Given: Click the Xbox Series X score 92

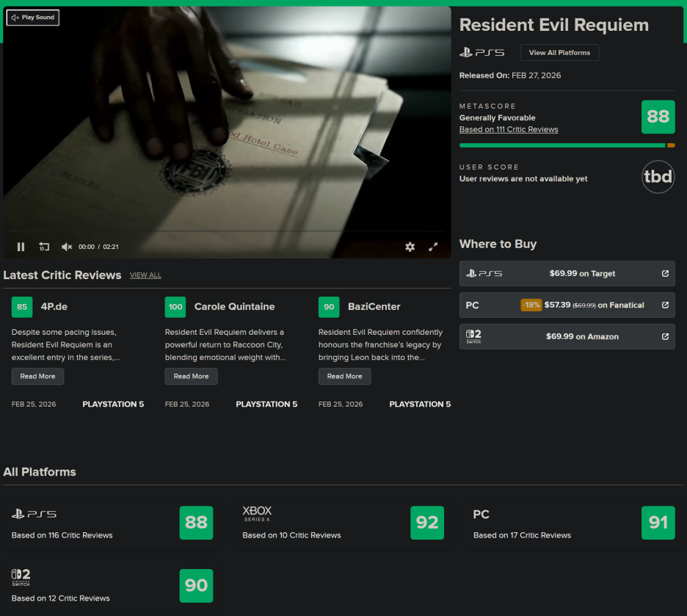Looking at the screenshot, I should pyautogui.click(x=427, y=523).
